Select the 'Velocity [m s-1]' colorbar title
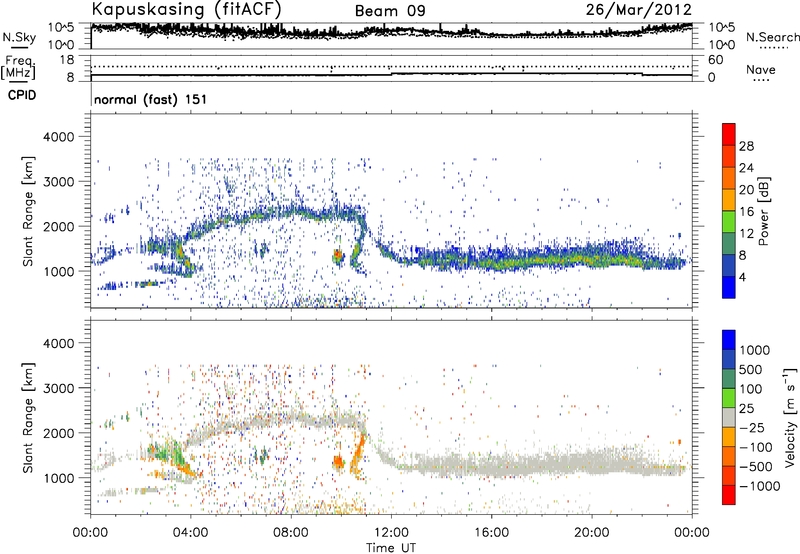 pos(790,418)
